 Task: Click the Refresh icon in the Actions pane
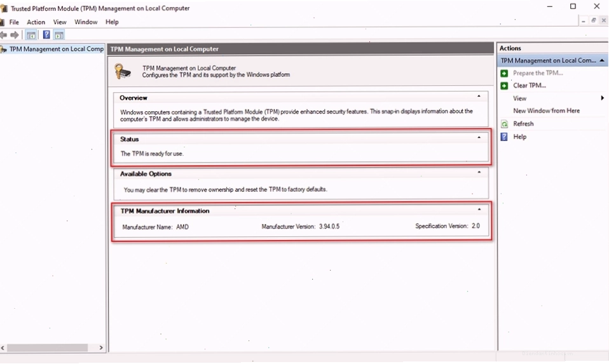pyautogui.click(x=504, y=124)
